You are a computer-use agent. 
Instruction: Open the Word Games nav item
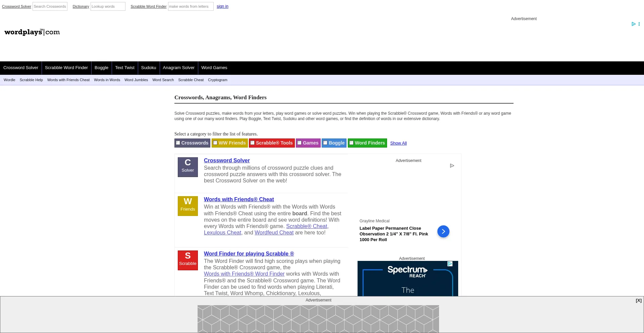tap(214, 68)
